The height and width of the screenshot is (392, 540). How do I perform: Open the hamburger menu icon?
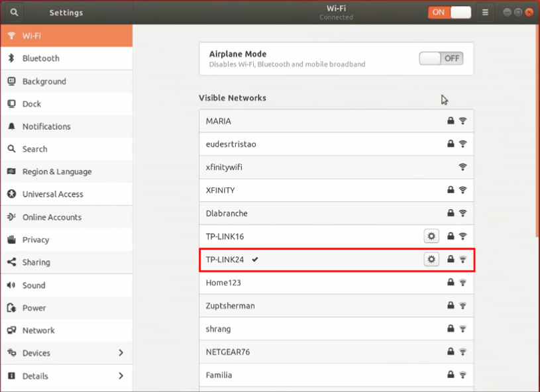pos(486,12)
